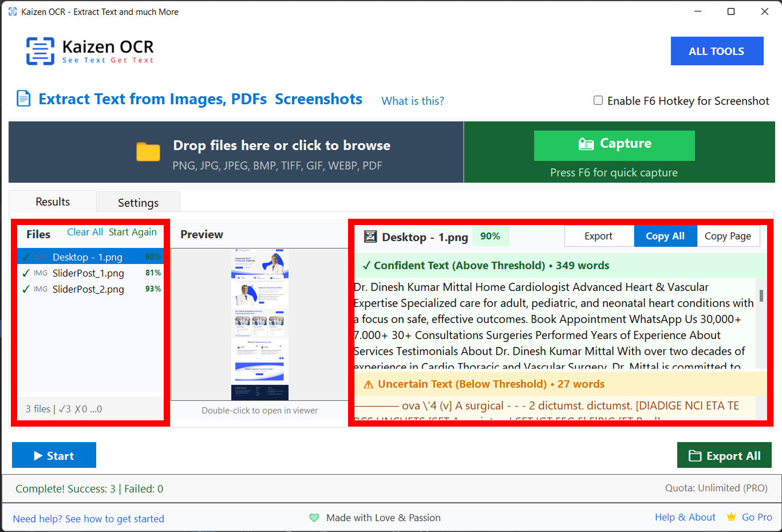Click the green heart icon in footer
Screen dimensions: 782x532
pyautogui.click(x=314, y=518)
